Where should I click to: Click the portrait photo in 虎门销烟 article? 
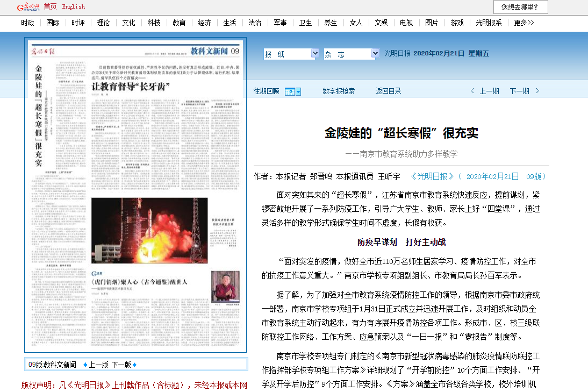coord(225,287)
